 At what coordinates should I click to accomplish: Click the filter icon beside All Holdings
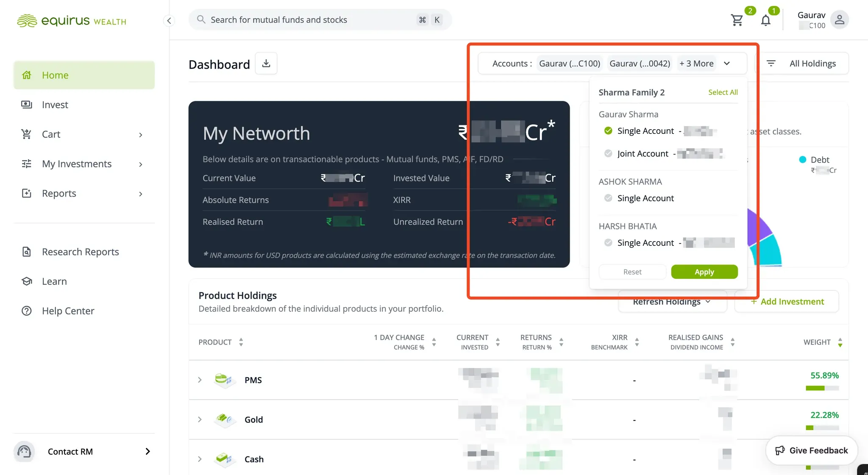[x=771, y=64]
